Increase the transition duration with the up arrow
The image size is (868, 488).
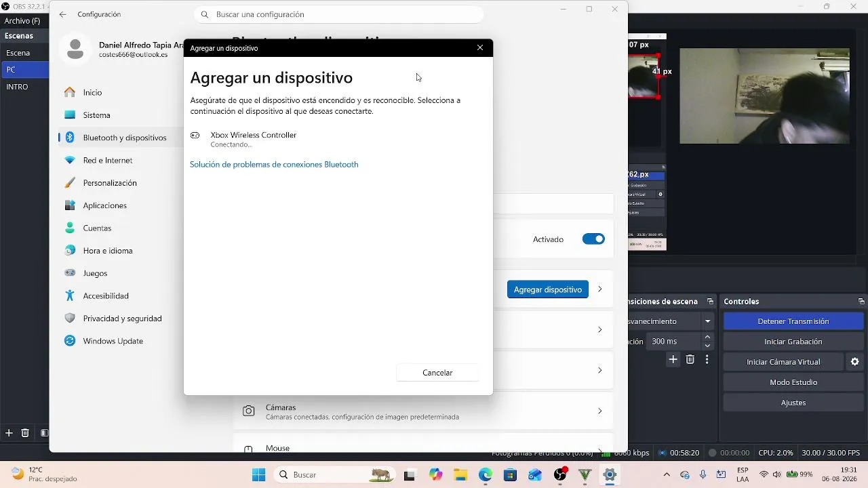[x=708, y=337]
